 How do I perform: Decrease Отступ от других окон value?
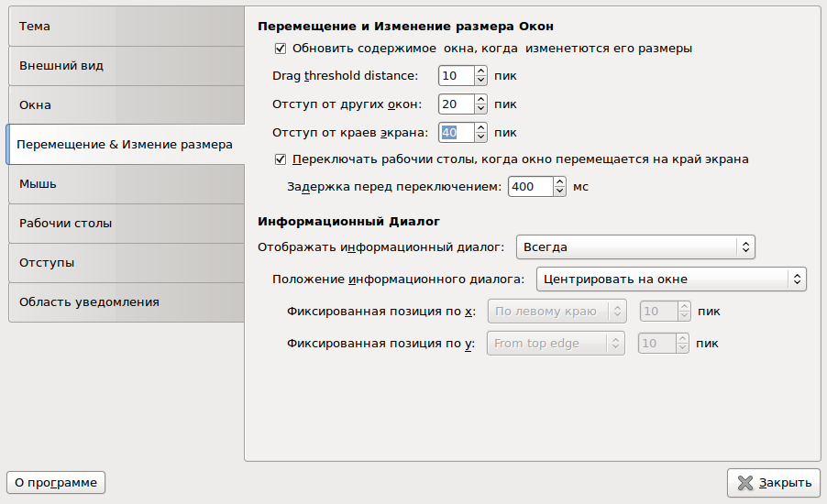click(x=480, y=109)
